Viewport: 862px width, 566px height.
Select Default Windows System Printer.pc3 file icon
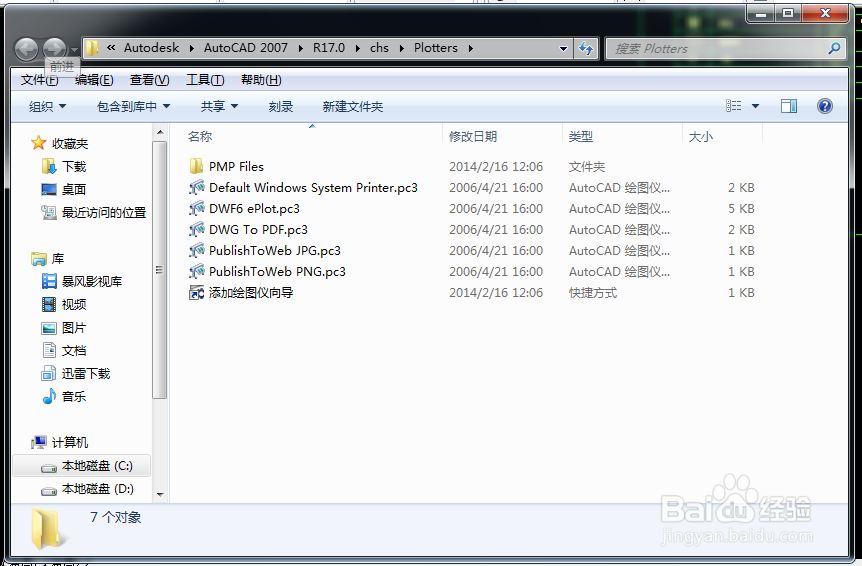tap(196, 187)
